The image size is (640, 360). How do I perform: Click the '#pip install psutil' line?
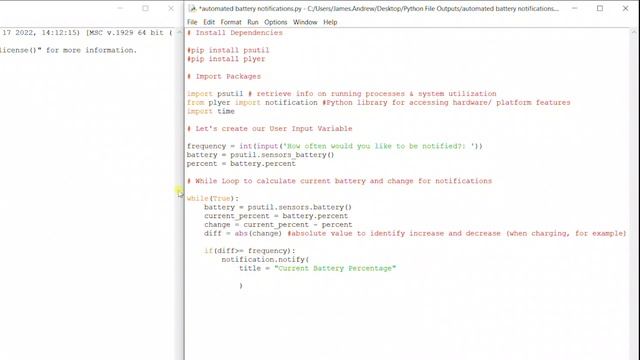pos(228,50)
